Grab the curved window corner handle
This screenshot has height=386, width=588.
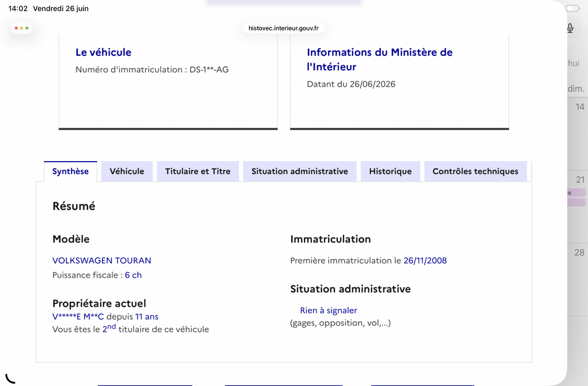click(10, 378)
